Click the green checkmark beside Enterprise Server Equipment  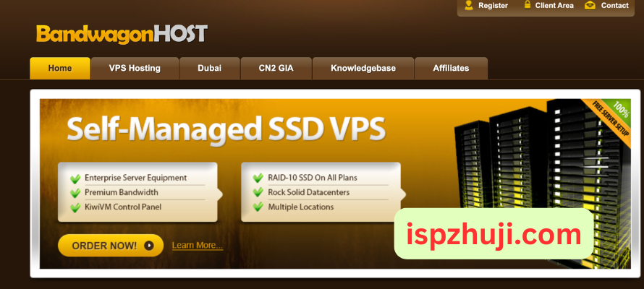click(x=75, y=178)
